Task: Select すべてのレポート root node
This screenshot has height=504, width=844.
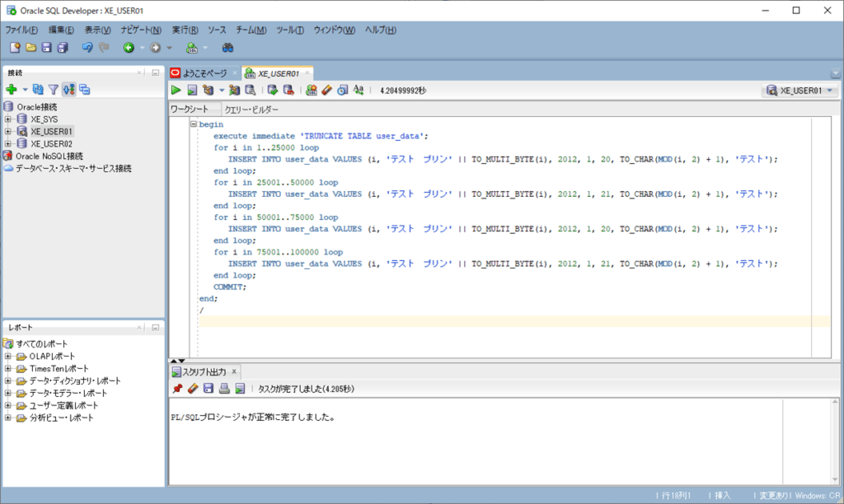Action: coord(41,343)
